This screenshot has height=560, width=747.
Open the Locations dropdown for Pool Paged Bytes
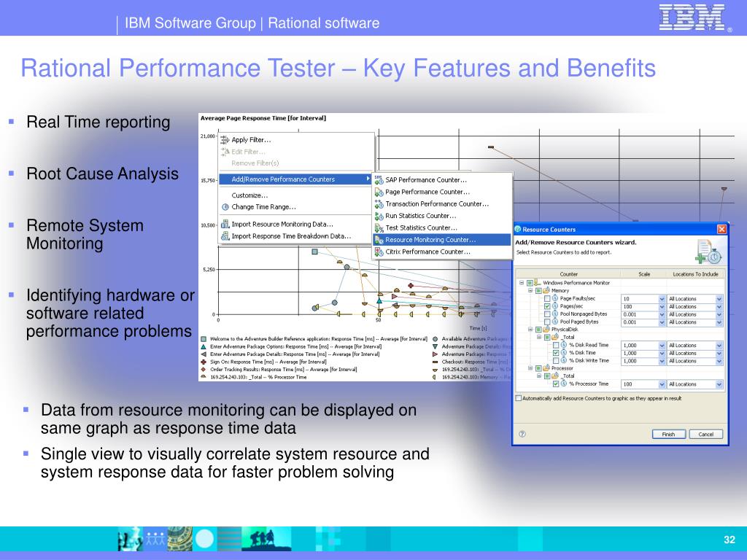tap(719, 322)
